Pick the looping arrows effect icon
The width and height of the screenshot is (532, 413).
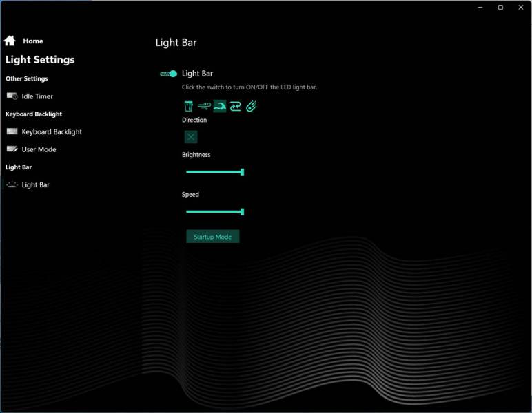pyautogui.click(x=236, y=106)
